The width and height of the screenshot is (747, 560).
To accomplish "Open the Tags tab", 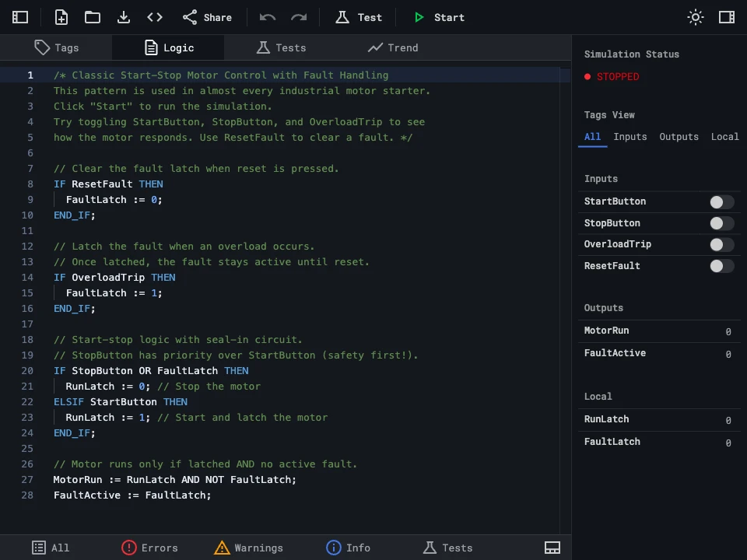I will [58, 47].
